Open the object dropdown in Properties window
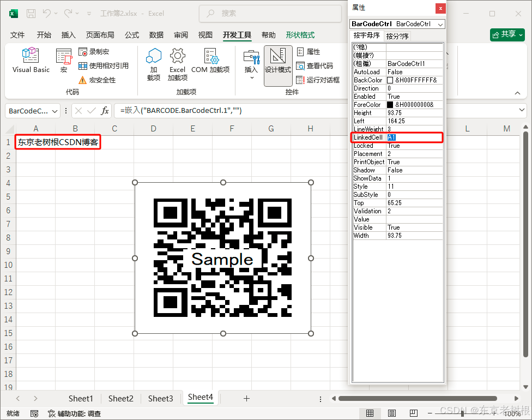Screen dimensions: 532x420 [440, 25]
